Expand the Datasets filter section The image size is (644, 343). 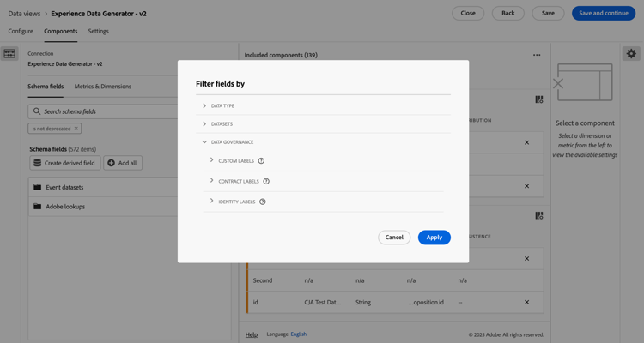click(204, 123)
